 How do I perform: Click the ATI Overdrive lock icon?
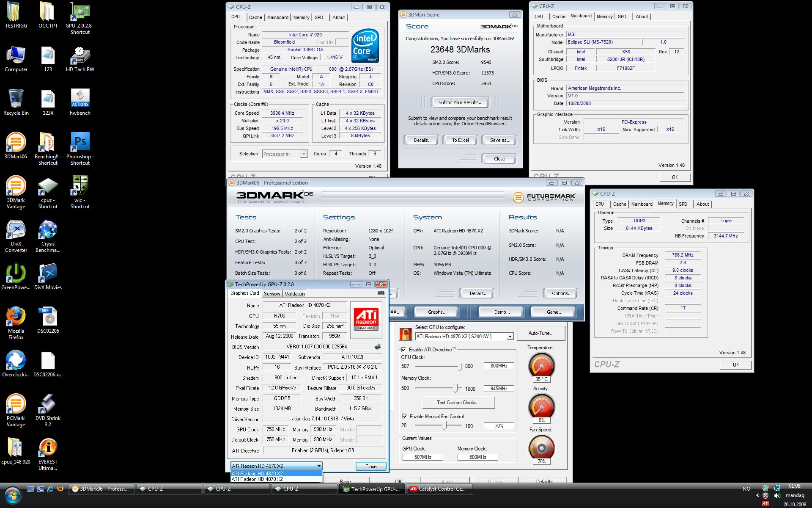(406, 334)
